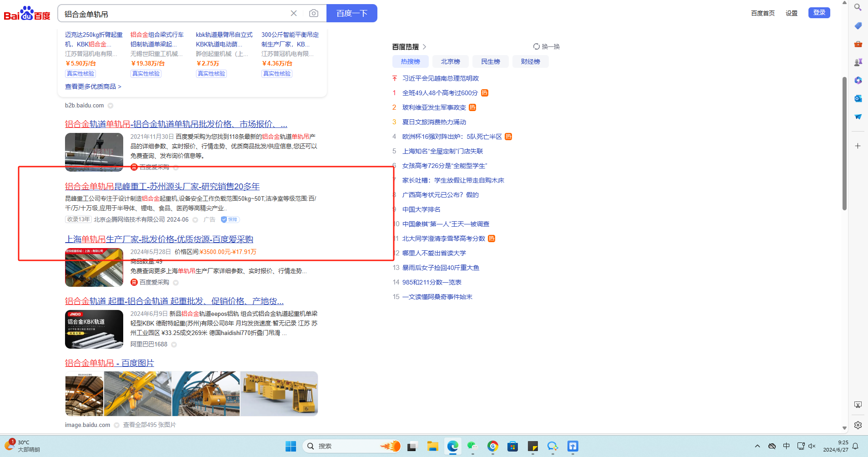This screenshot has height=457, width=868.
Task: Expand 百度热搜 with the arrow
Action: pos(424,47)
